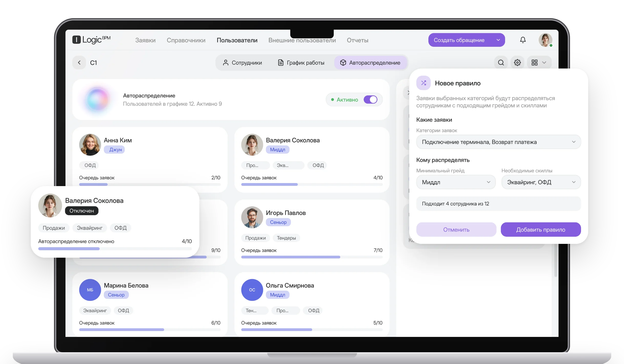Click the Отключен status badge
Image resolution: width=624 pixels, height=364 pixels.
[x=82, y=211]
